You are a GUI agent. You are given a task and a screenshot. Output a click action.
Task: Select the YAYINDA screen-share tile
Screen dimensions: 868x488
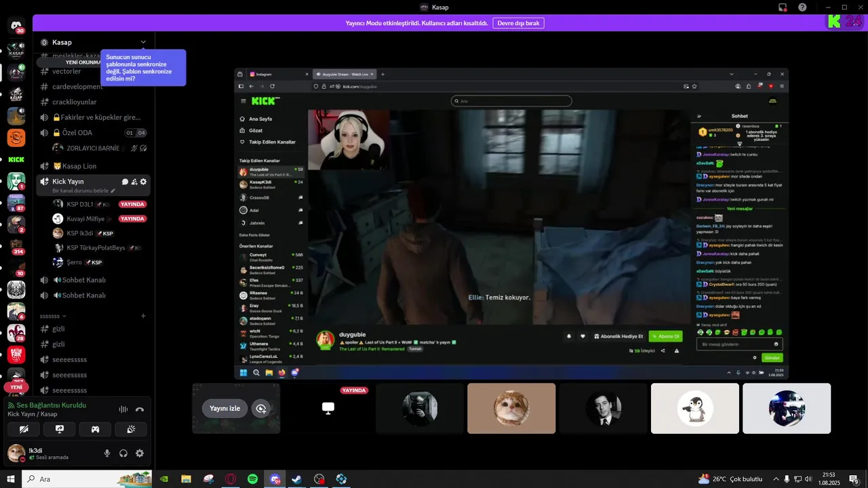(328, 409)
